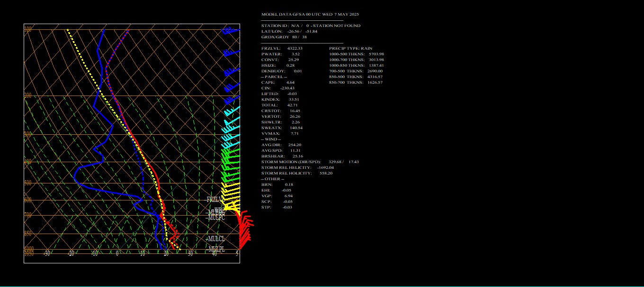Click the TOTAL value 42.71
Image resolution: width=644 pixels, height=287 pixels.
(x=292, y=105)
